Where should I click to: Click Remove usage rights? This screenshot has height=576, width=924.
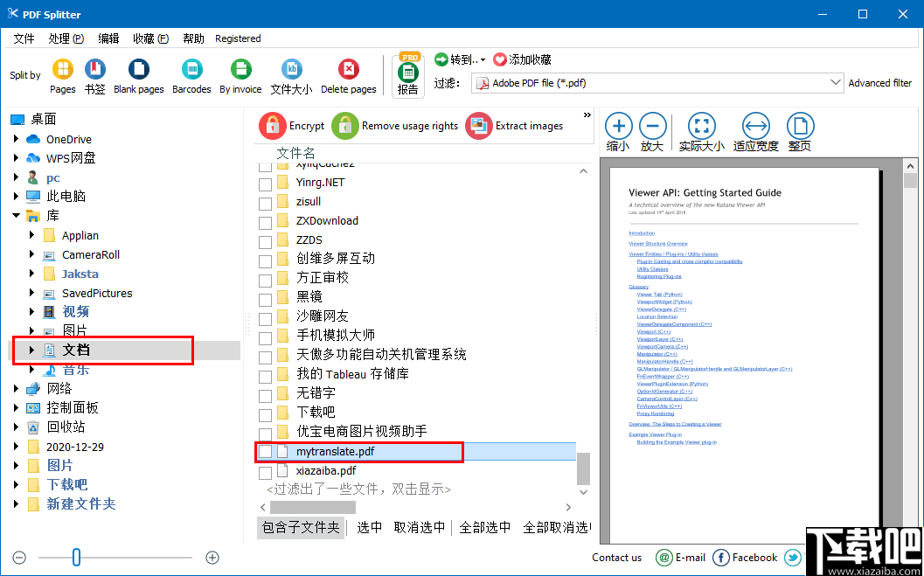click(395, 126)
